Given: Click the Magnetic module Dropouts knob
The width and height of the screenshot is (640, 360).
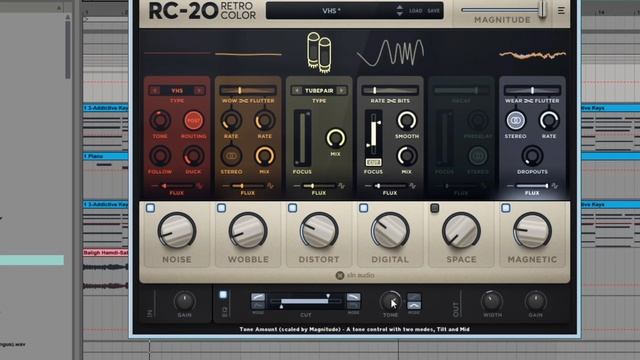Looking at the screenshot, I should 532,156.
